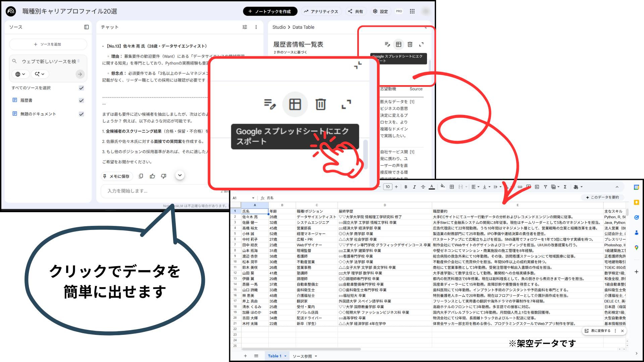Select the insert link icon in Sheets toolbar

[520, 187]
